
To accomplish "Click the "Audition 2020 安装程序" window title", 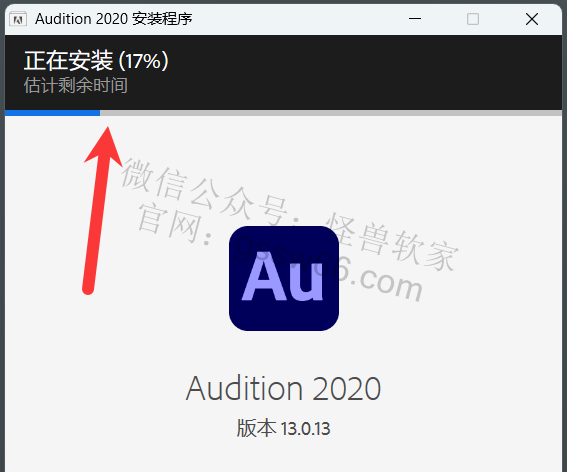I will pos(114,19).
